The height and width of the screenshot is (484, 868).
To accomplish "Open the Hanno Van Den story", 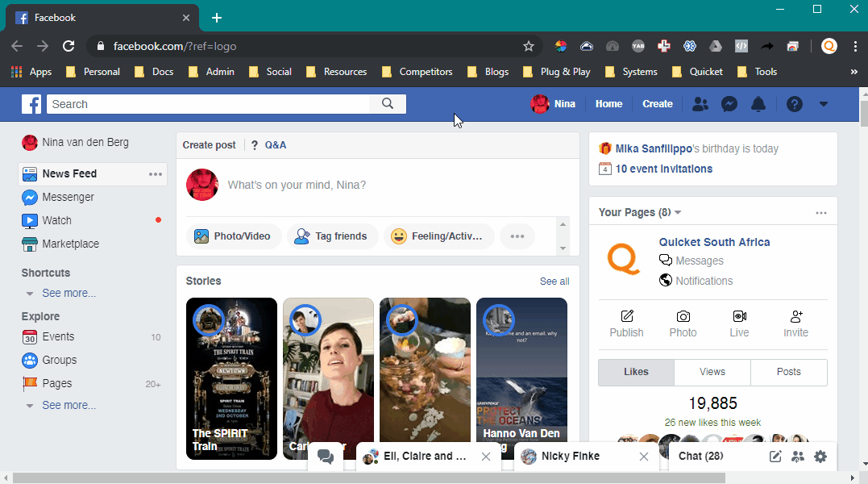I will click(521, 379).
